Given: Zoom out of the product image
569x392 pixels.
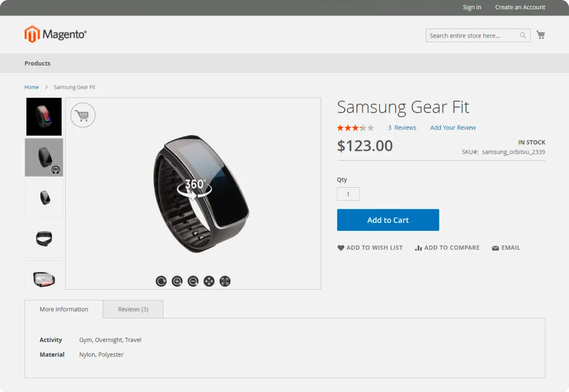Looking at the screenshot, I should coord(193,281).
